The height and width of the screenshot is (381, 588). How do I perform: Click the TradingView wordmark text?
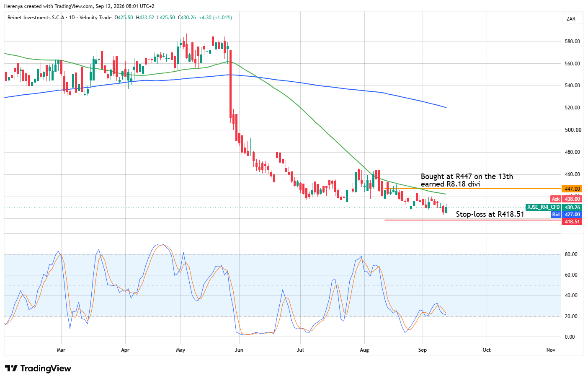[46, 368]
